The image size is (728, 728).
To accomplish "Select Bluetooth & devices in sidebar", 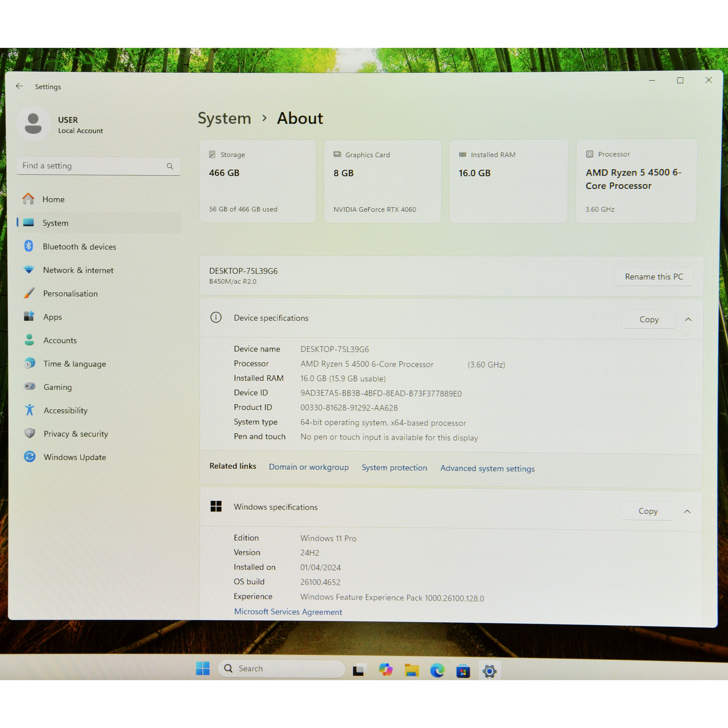I will point(99,247).
